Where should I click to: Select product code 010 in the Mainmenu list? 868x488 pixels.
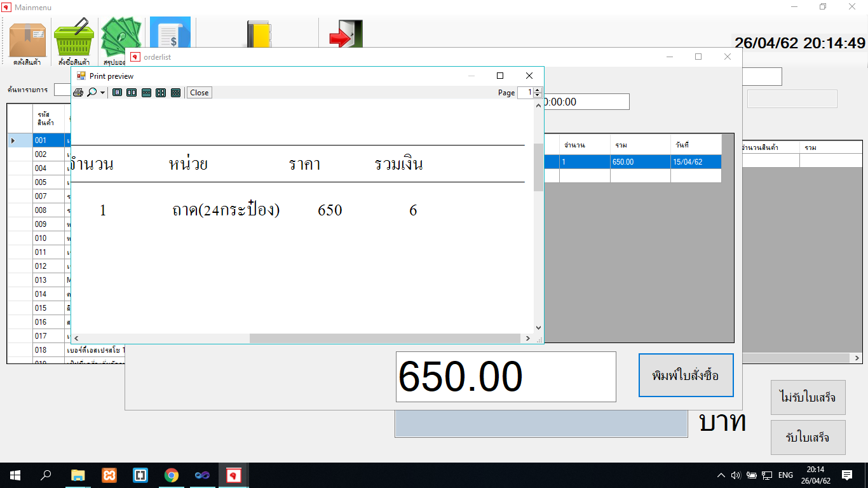[48, 238]
